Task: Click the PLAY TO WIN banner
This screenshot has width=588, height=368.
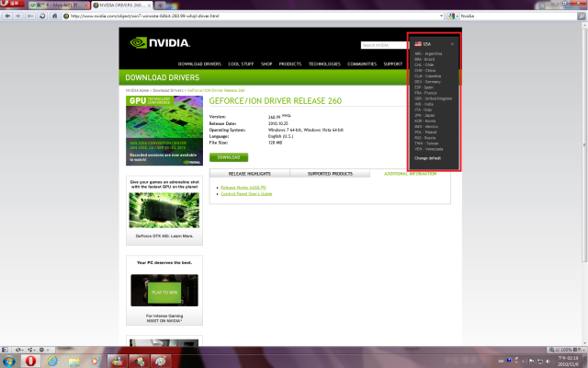Action: pyautogui.click(x=164, y=291)
